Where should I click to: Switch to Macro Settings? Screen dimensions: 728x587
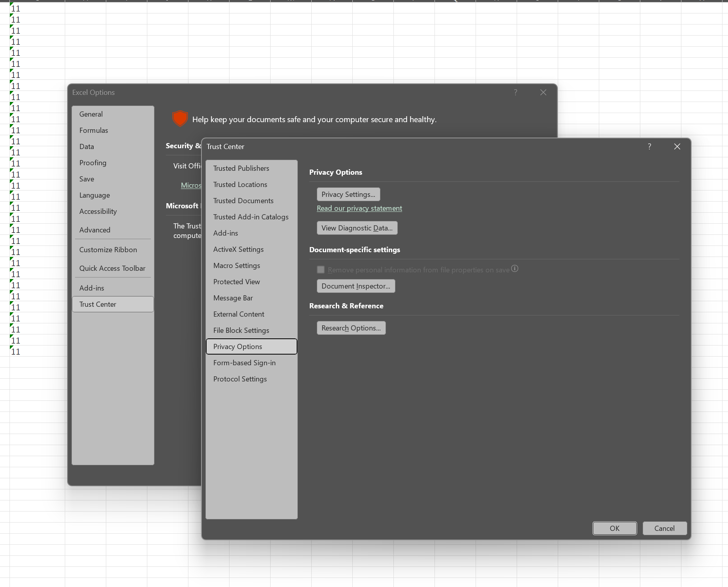252,266
